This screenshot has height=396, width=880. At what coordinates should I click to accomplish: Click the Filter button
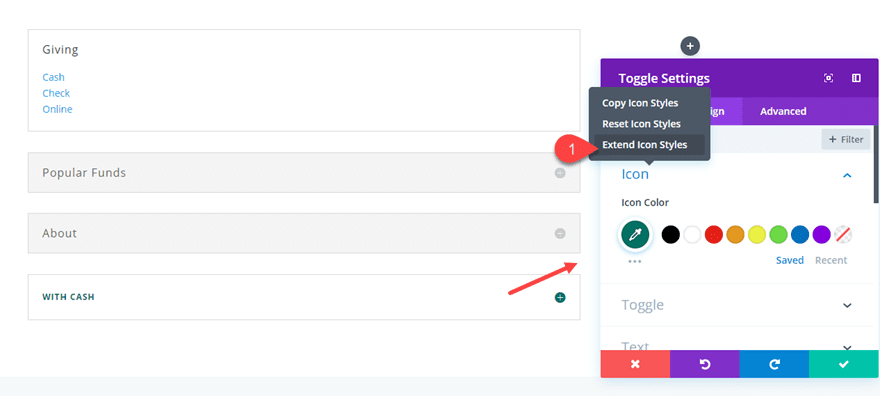(x=846, y=139)
